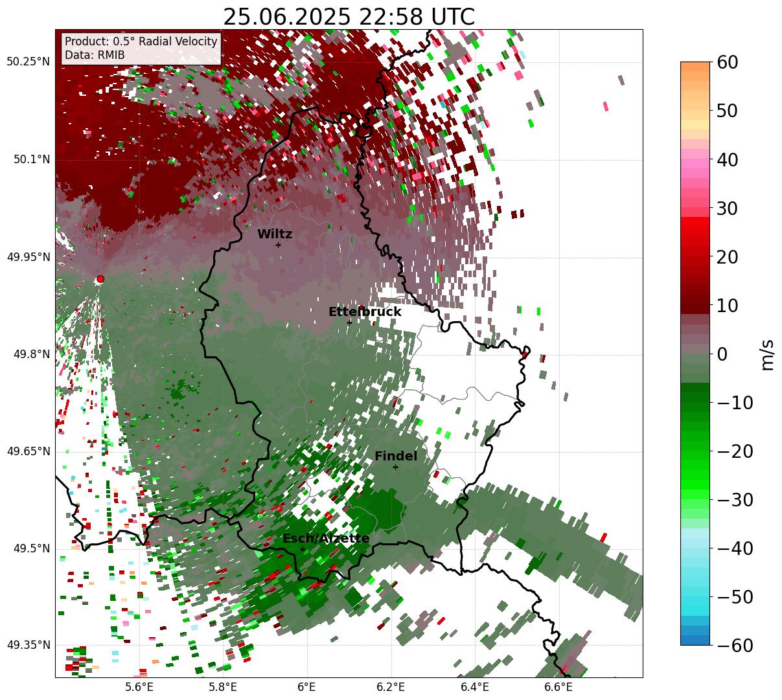782x700 pixels.
Task: Pick the dark blue band at colorbar bottom
Action: [695, 640]
